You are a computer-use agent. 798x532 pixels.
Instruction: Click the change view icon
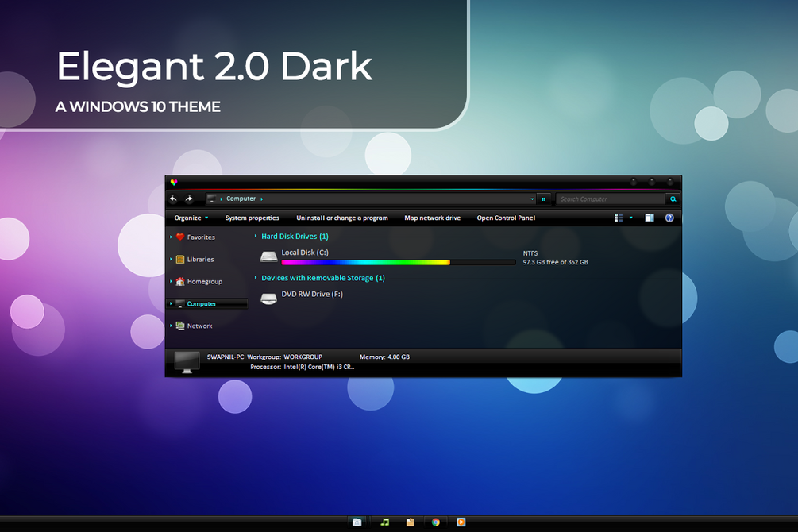click(619, 218)
